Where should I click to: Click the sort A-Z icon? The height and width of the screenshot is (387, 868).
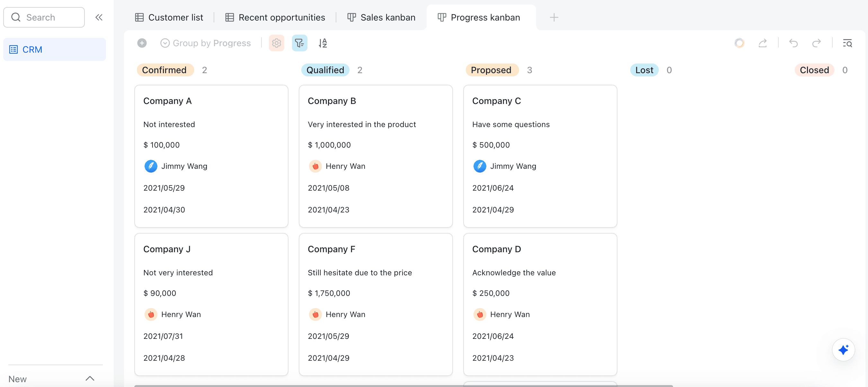pos(323,43)
